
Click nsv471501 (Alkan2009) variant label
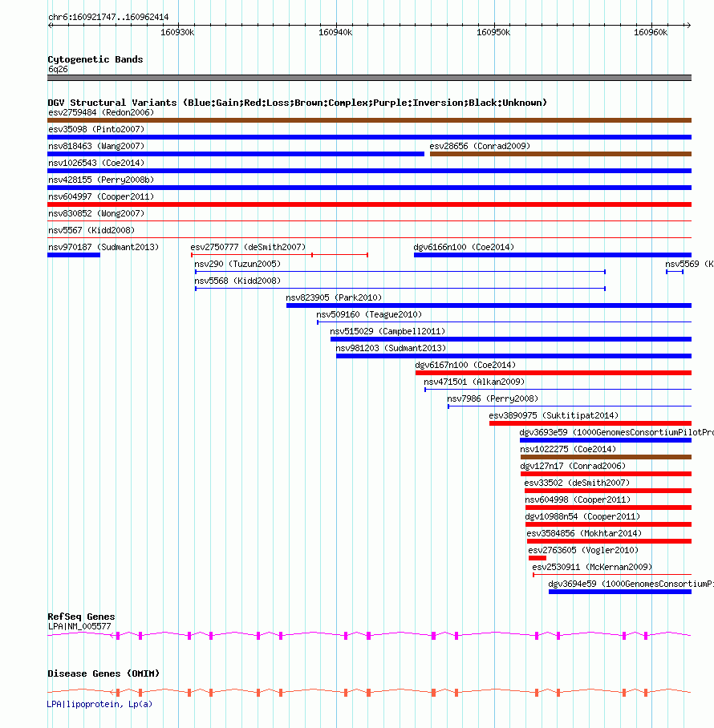pos(474,382)
